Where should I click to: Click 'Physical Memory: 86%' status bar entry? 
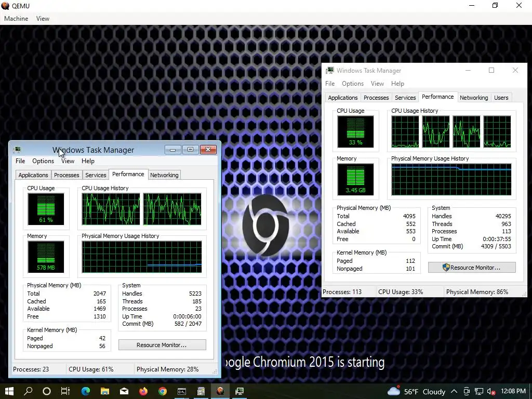click(x=477, y=292)
